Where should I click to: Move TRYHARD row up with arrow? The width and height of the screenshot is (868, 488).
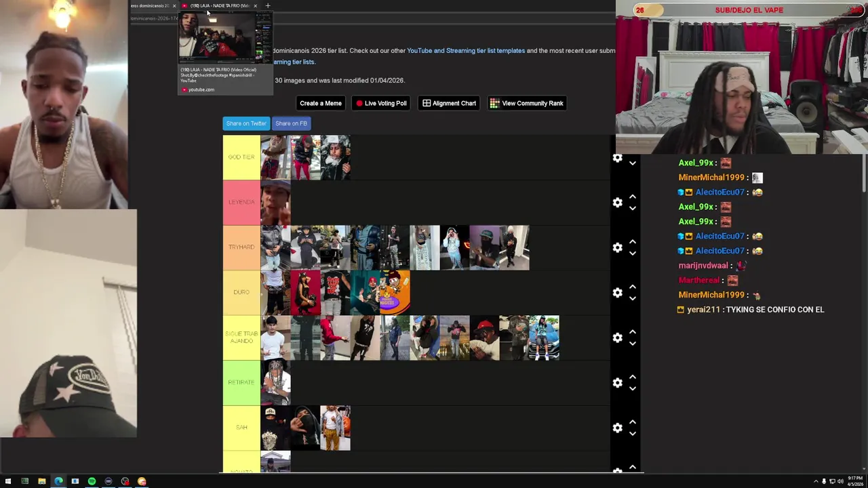coord(632,241)
